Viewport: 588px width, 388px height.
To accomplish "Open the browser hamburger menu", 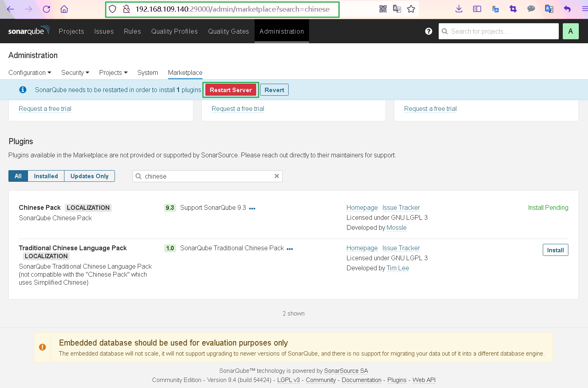I will 585,9.
